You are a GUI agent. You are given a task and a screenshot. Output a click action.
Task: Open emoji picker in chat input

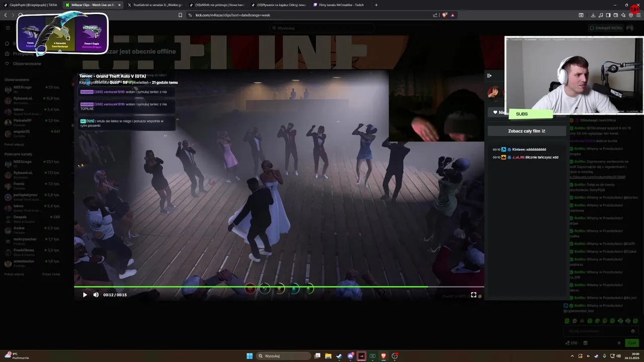[632, 331]
